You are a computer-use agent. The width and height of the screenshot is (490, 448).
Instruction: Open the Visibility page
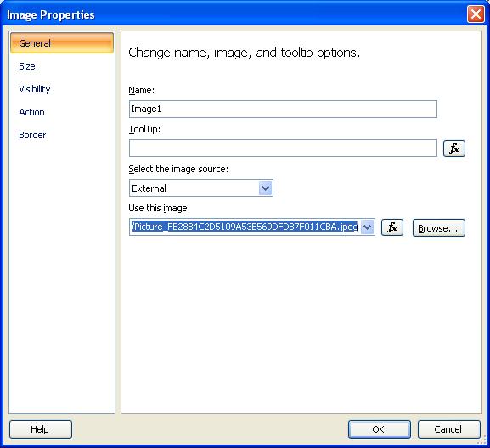[x=34, y=89]
